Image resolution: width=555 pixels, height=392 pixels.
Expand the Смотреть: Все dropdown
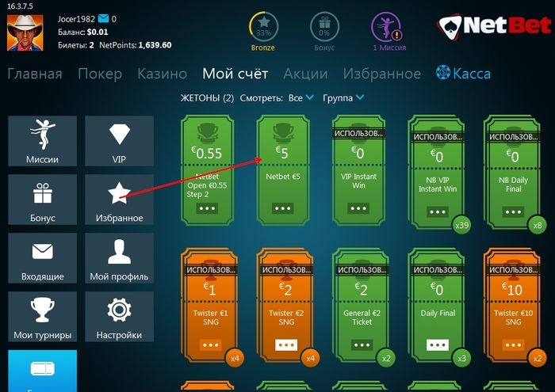click(x=300, y=98)
